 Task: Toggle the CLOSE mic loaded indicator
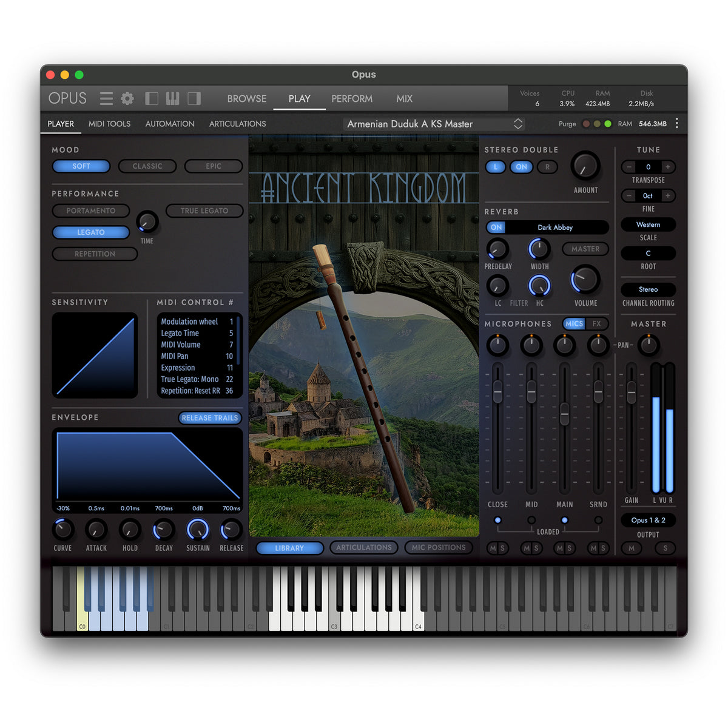click(498, 520)
